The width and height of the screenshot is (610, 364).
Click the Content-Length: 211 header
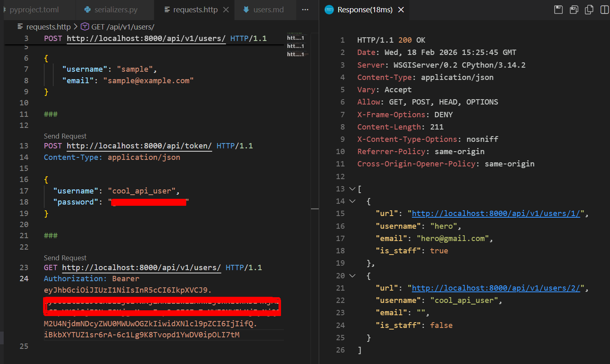400,127
